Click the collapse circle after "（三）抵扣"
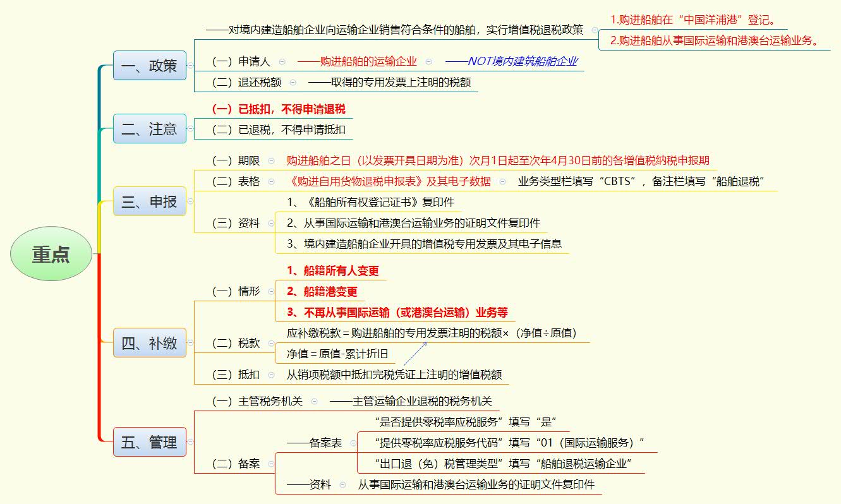Viewport: 841px width, 504px height. [272, 375]
